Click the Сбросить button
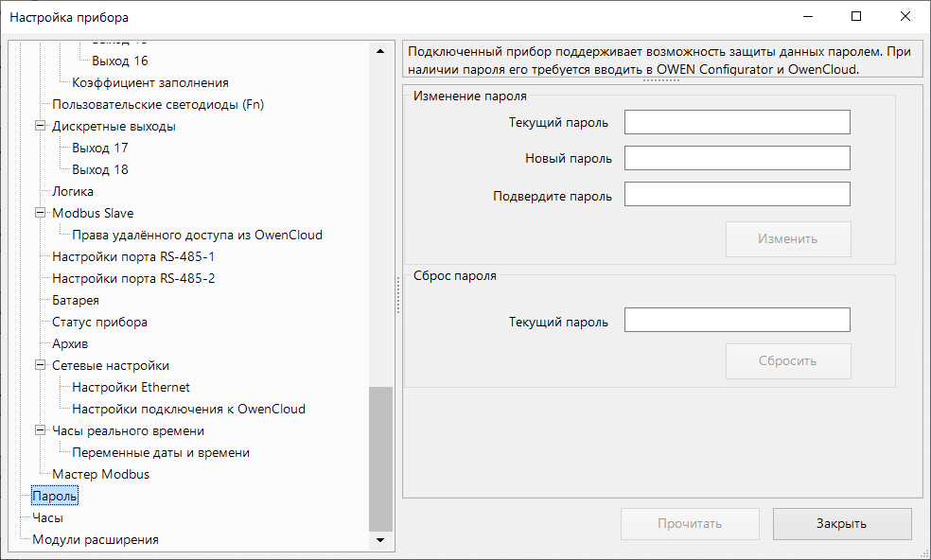 click(x=787, y=361)
